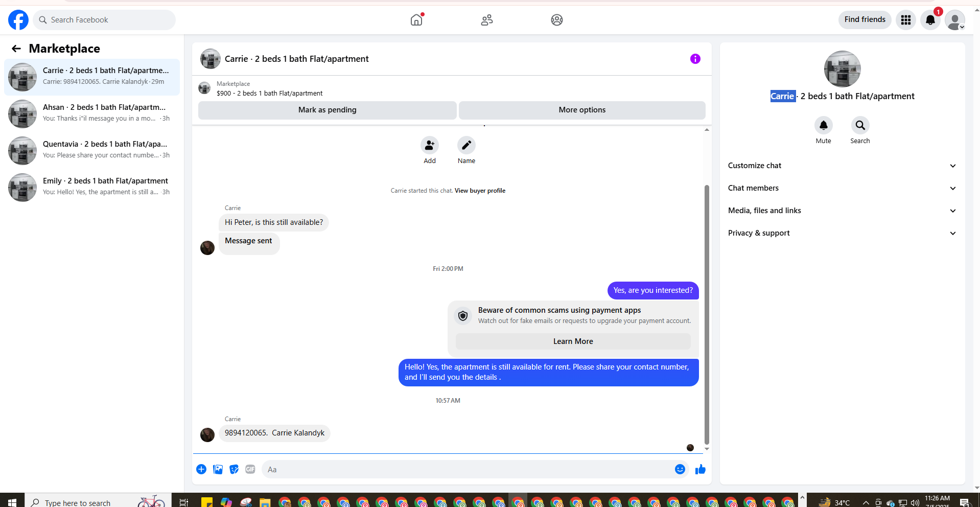Viewport: 980px width, 507px height.
Task: Attach a photo with the image icon
Action: pos(218,469)
